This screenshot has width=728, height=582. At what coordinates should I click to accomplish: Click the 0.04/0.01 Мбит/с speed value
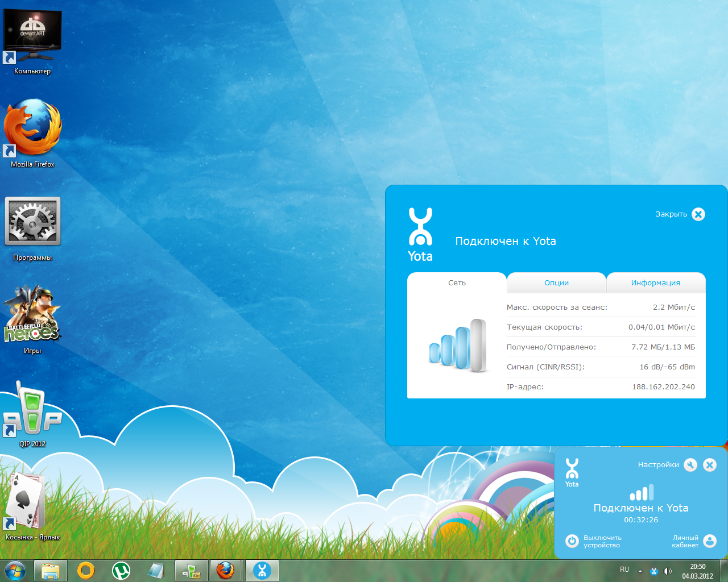pos(661,327)
